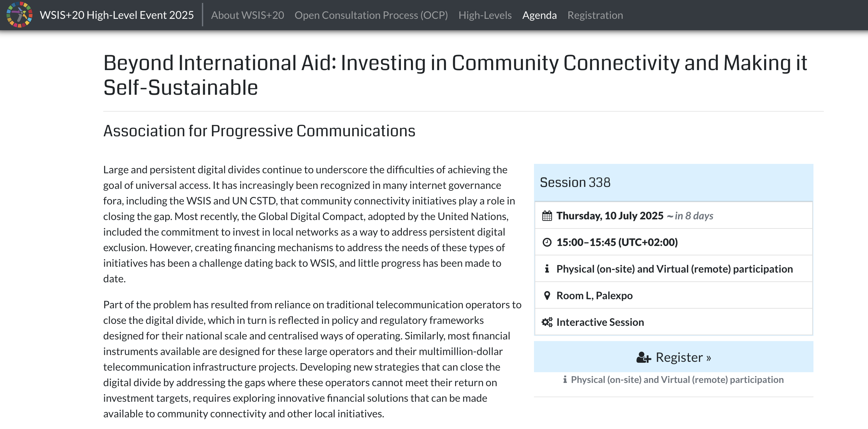Click the Session 338 panel header
Viewport: 868px width, 429px height.
[673, 182]
